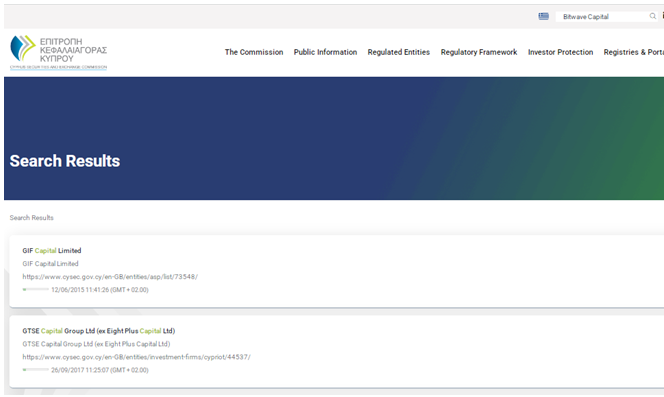Switch language via the Greek flag icon

pos(543,16)
